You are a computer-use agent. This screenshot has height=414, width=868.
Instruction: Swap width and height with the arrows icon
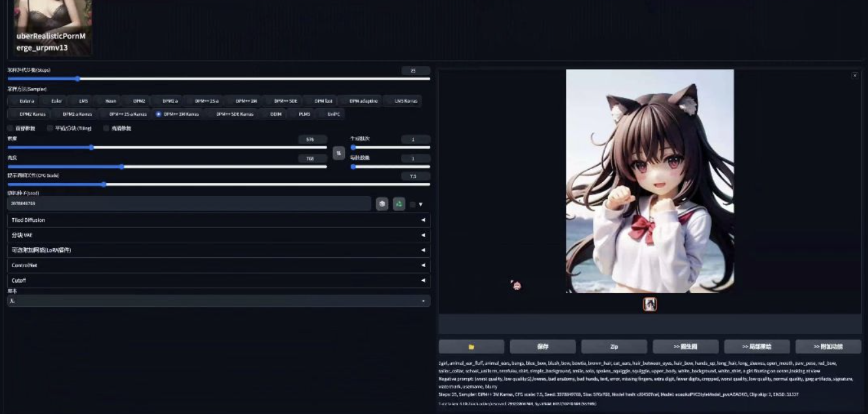click(x=338, y=153)
